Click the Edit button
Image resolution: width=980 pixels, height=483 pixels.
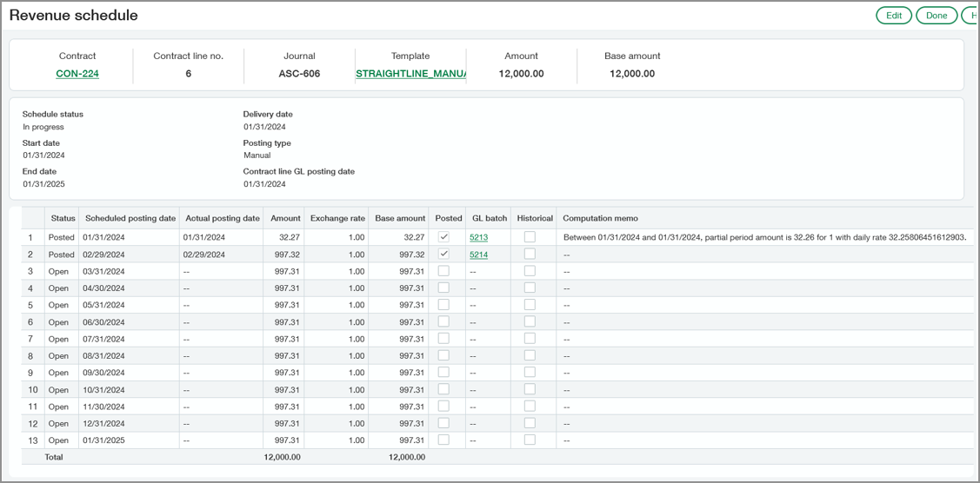[893, 16]
